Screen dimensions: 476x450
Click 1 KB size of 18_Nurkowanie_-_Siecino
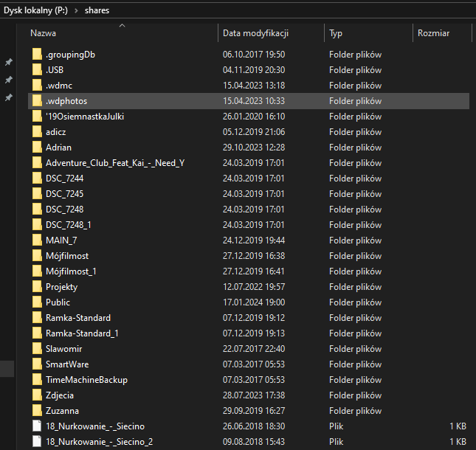pos(458,426)
